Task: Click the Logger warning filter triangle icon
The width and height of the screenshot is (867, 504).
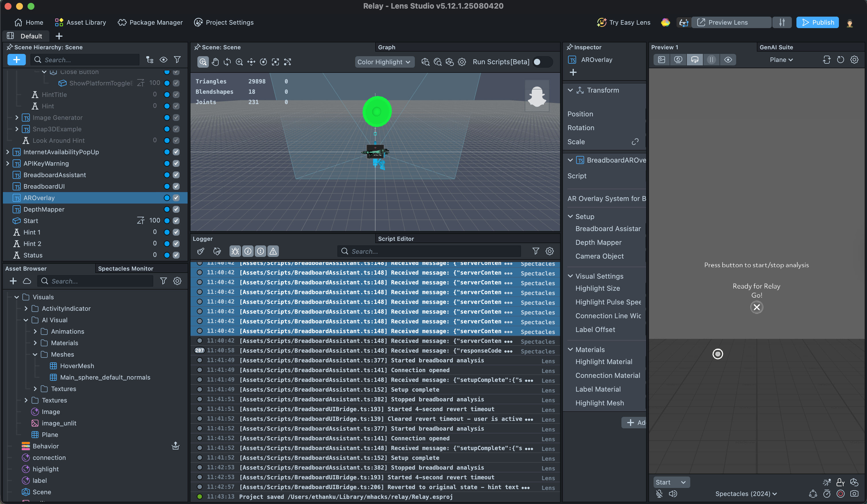Action: 273,251
